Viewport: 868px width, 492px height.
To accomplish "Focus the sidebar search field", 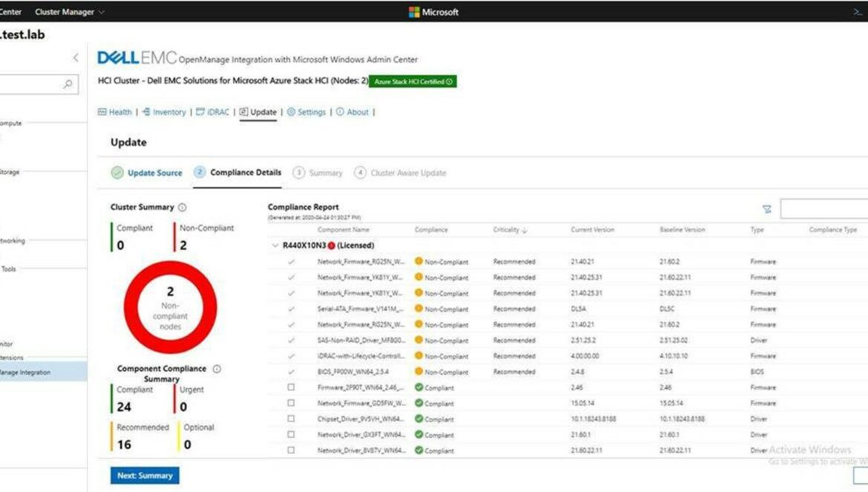I will pos(39,84).
